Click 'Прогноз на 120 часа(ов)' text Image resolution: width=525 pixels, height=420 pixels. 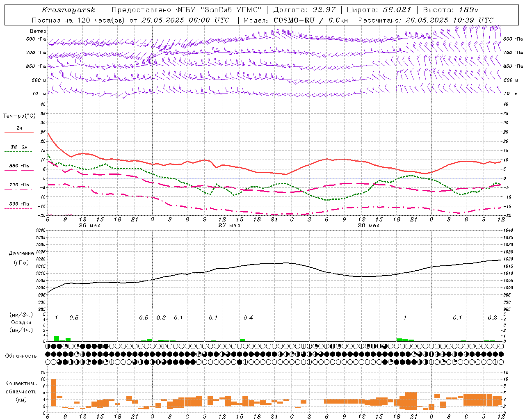coord(79,20)
